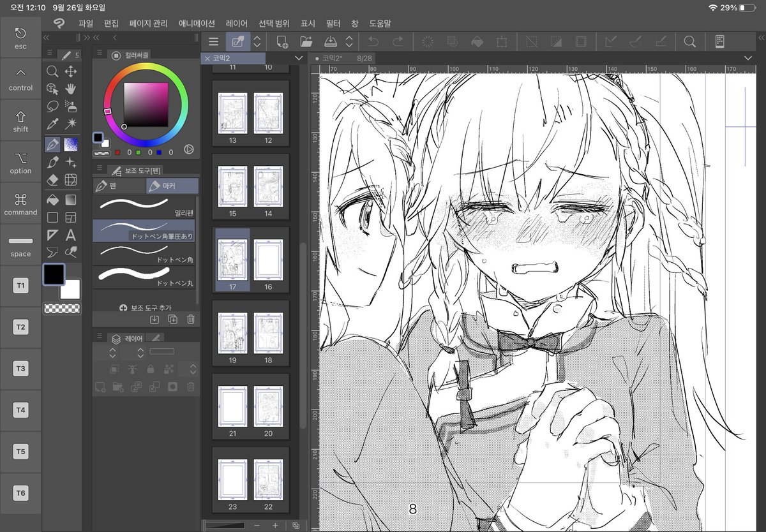Click the black main color swatch in toolbox
The width and height of the screenshot is (766, 532).
click(x=54, y=274)
